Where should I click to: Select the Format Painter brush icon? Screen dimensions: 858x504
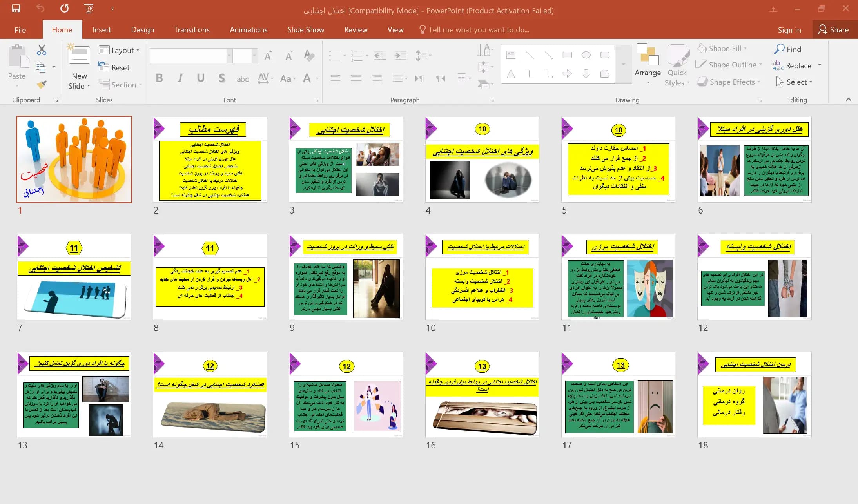pyautogui.click(x=42, y=84)
